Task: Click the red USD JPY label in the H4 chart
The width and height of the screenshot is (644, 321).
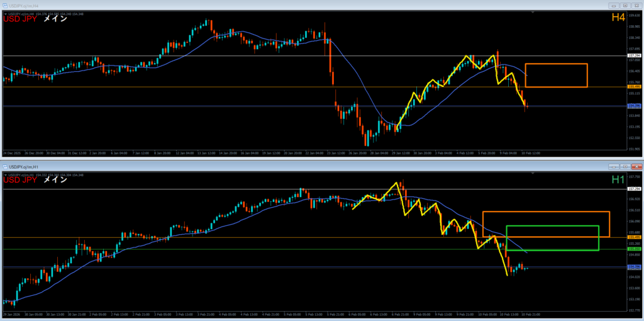Action: click(21, 18)
